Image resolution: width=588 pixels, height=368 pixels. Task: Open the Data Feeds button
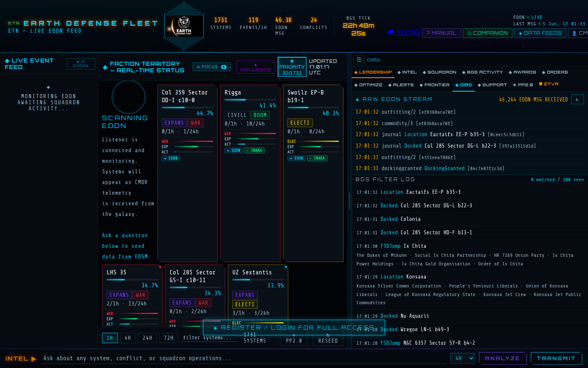click(x=540, y=33)
